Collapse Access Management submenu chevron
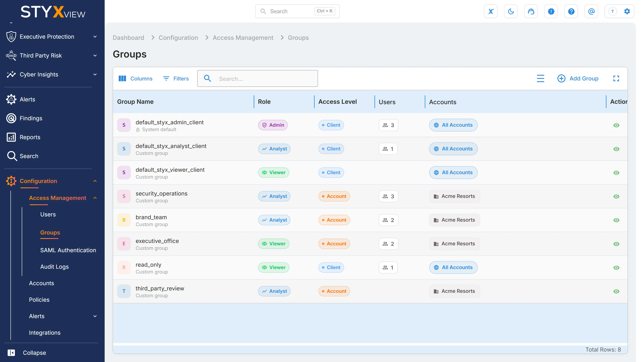The width and height of the screenshot is (644, 362). [95, 198]
